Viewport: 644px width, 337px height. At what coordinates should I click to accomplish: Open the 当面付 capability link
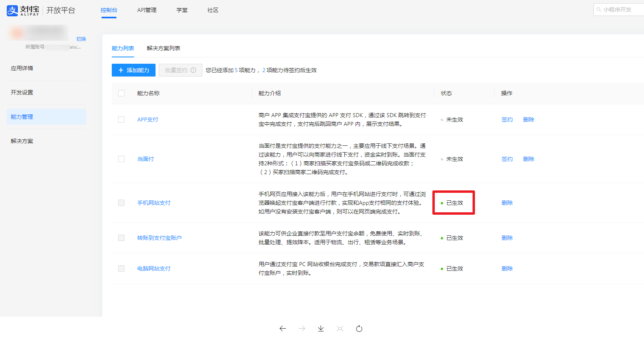[146, 159]
